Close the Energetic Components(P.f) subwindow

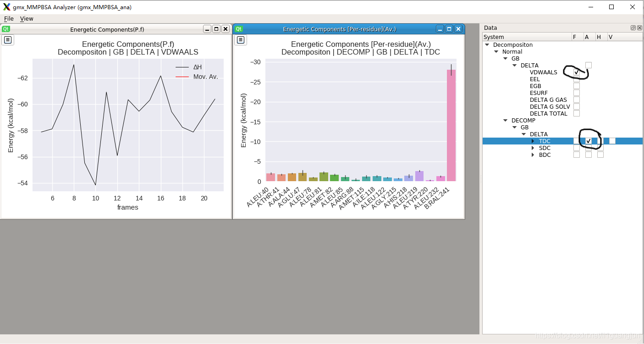tap(226, 29)
